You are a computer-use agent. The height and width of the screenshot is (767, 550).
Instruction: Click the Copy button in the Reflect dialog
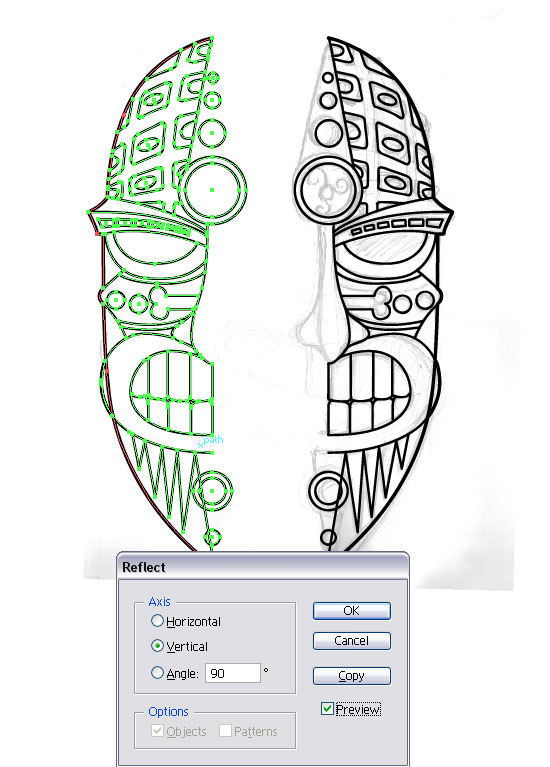352,676
